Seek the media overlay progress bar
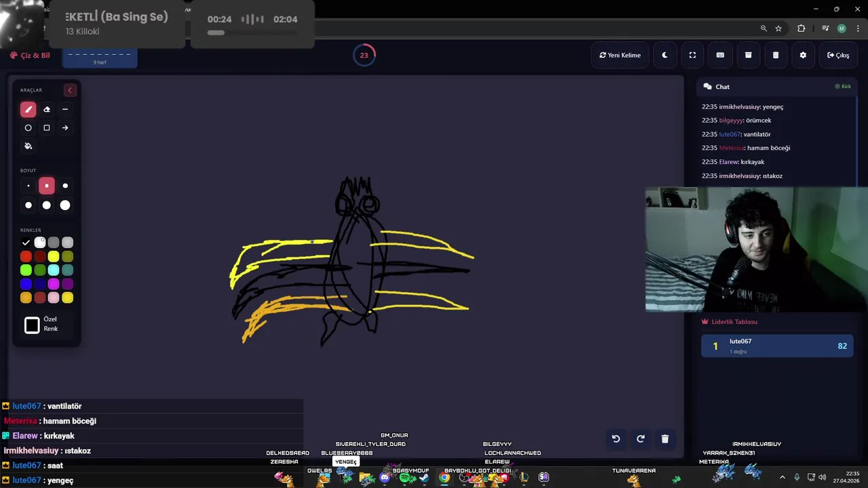Screen dimensions: 868x488 pyautogui.click(x=252, y=33)
